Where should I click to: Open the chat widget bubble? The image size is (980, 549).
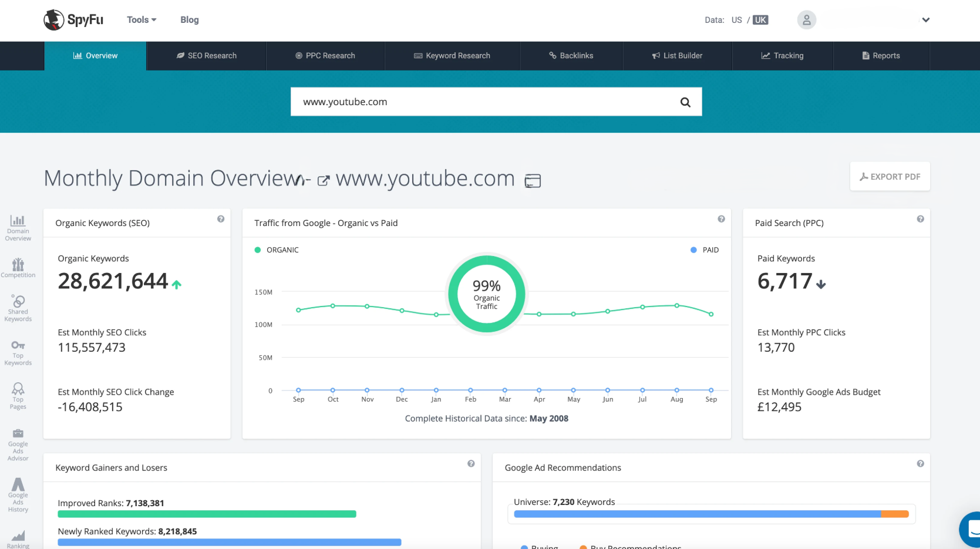[x=971, y=530]
